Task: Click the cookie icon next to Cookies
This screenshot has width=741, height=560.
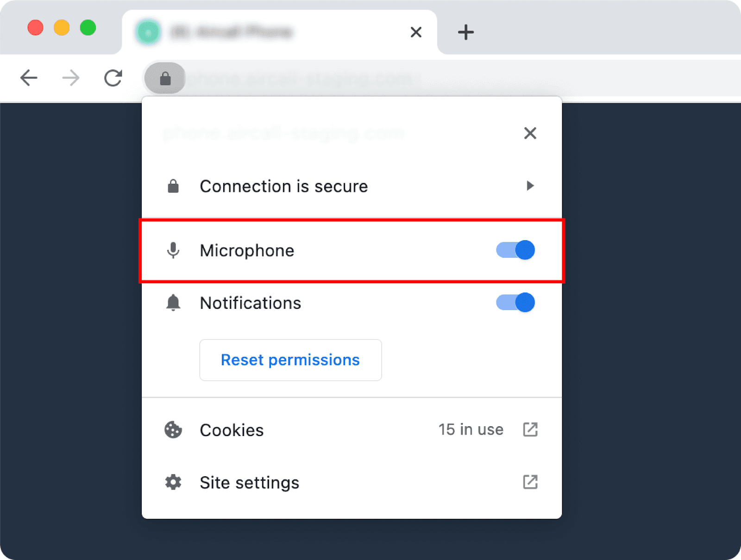Action: click(173, 430)
